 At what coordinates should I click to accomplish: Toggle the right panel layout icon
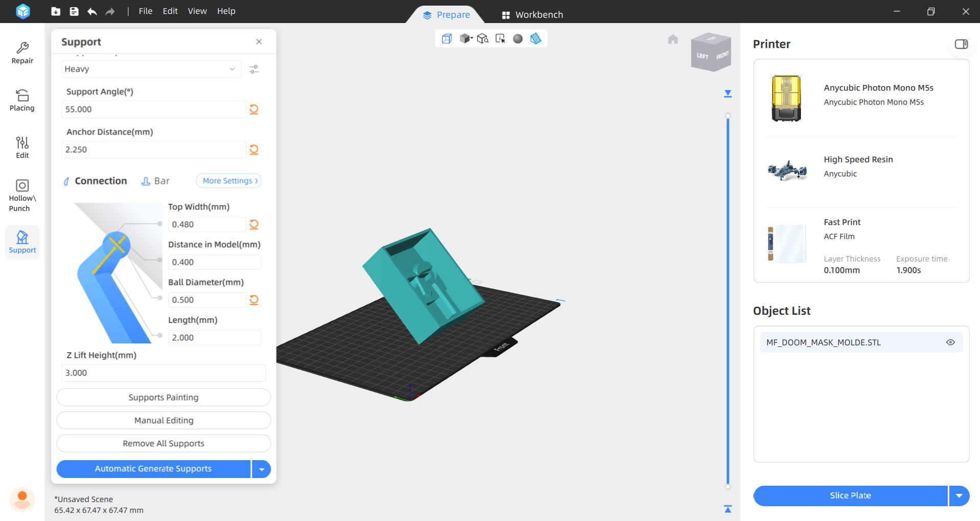962,44
